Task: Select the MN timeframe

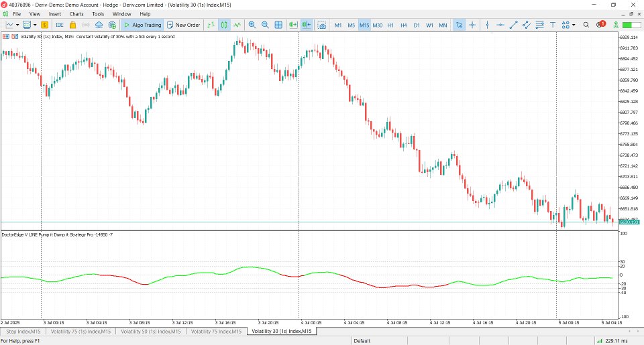Action: (443, 25)
